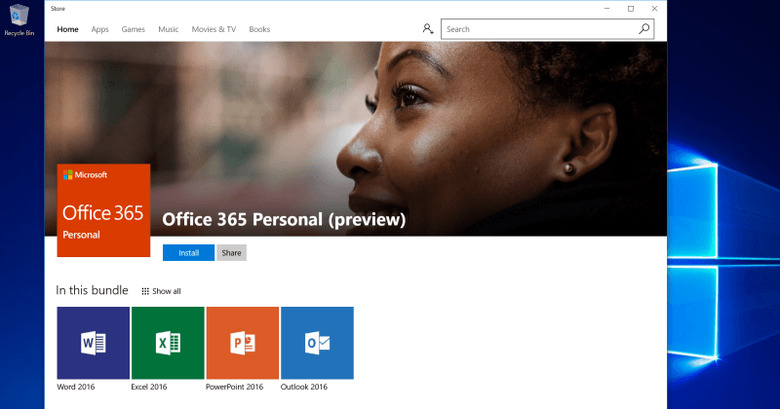Viewport: 780px width, 409px height.
Task: Open the Word 2016 tile
Action: (x=93, y=343)
